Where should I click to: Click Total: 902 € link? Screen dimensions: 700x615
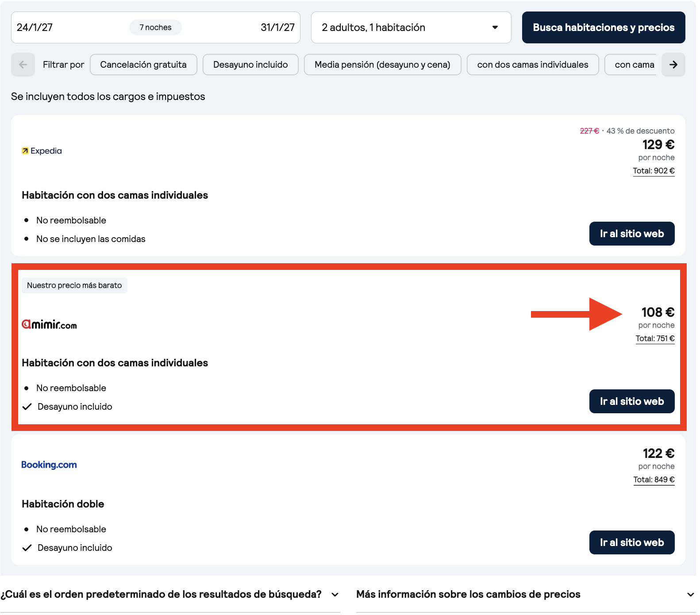(x=654, y=171)
